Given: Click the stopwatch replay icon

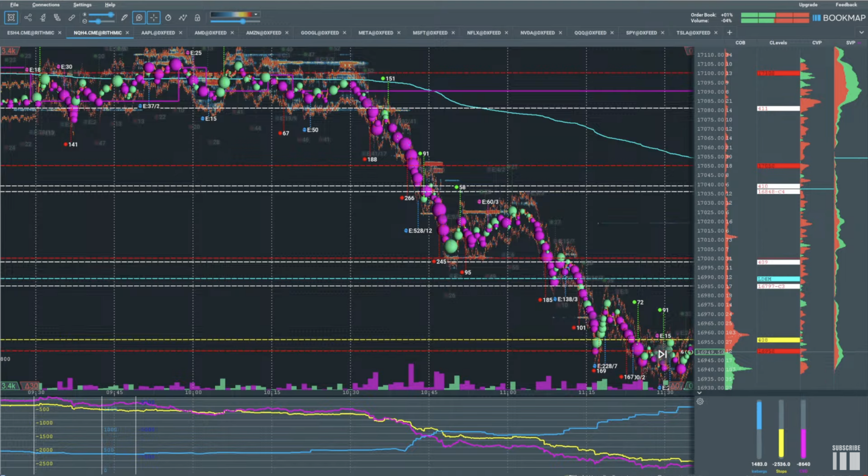Looking at the screenshot, I should pyautogui.click(x=168, y=18).
